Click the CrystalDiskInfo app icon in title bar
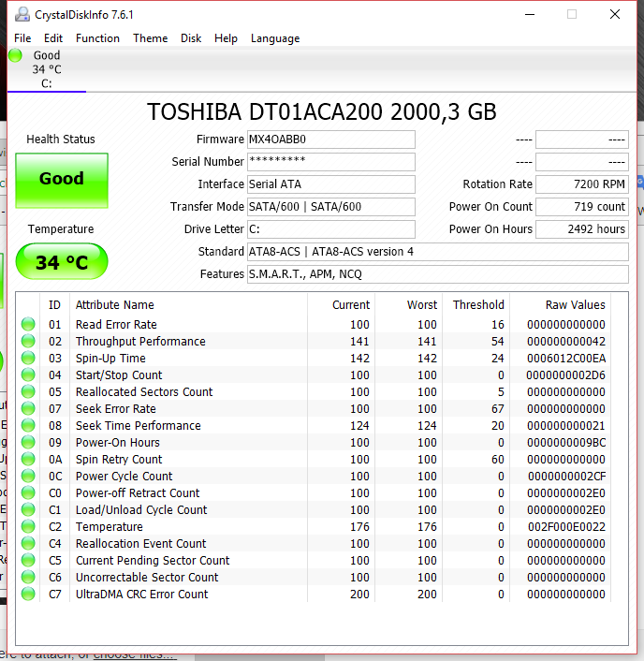The image size is (644, 661). 22,15
